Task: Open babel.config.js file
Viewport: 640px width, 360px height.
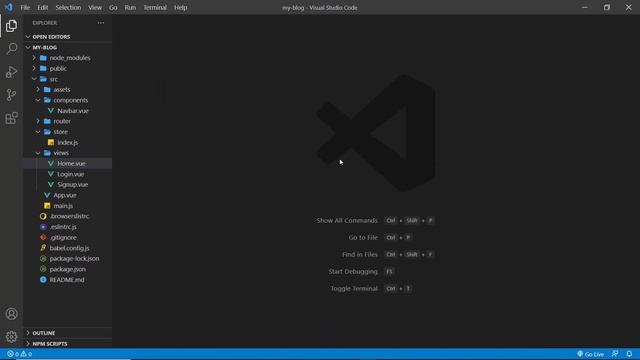Action: pyautogui.click(x=67, y=248)
